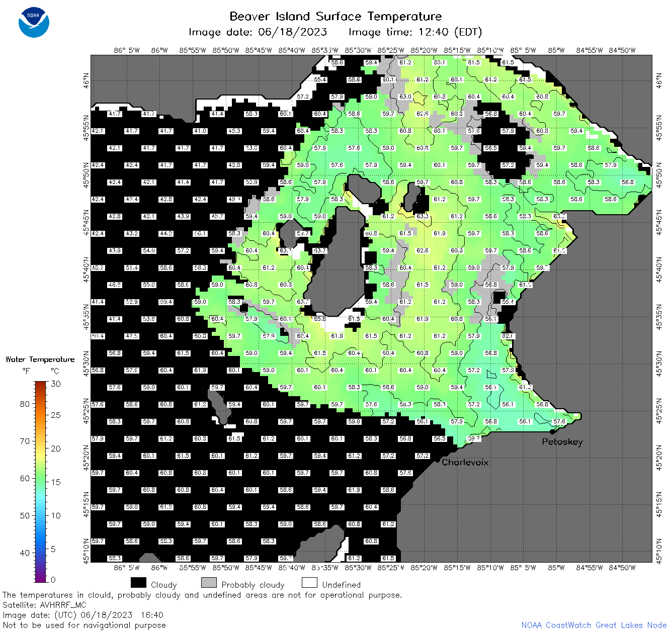
Task: Click the 63.0 temperature reading
Action: [405, 97]
